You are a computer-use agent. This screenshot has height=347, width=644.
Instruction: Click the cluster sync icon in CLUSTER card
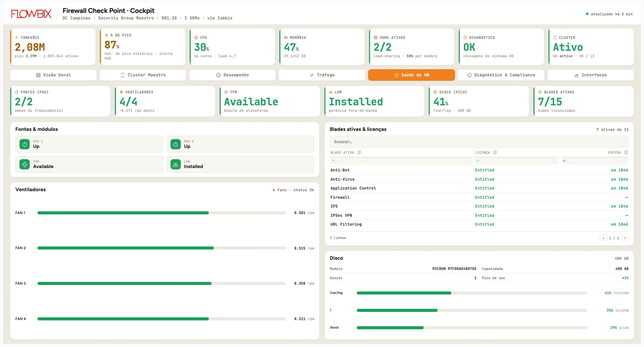(555, 37)
